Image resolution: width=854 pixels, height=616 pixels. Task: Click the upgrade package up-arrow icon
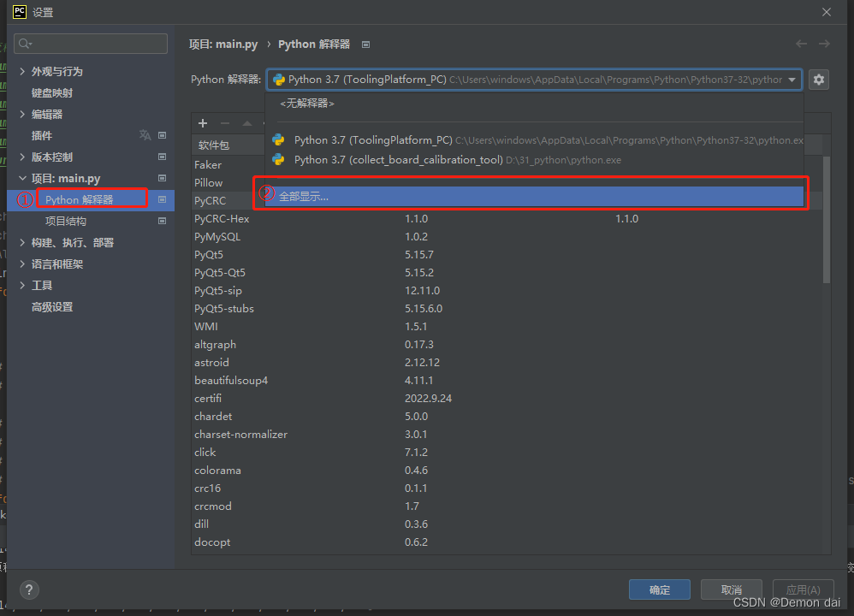point(246,123)
